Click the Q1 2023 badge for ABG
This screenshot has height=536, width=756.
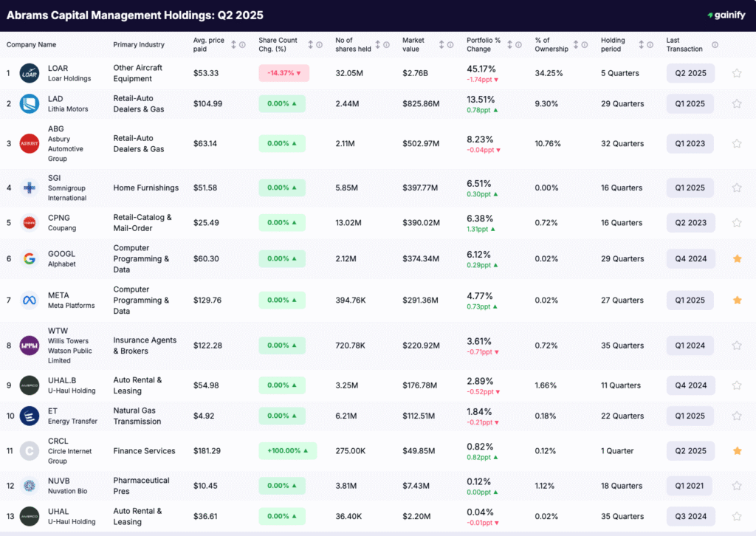coord(690,144)
